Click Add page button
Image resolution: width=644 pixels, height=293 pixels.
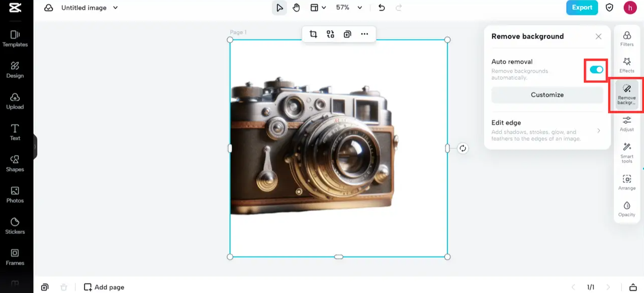click(104, 287)
